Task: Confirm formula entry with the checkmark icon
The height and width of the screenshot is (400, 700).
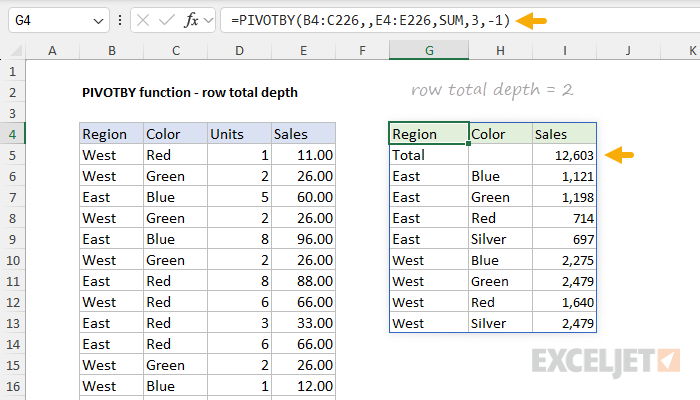Action: (x=167, y=21)
